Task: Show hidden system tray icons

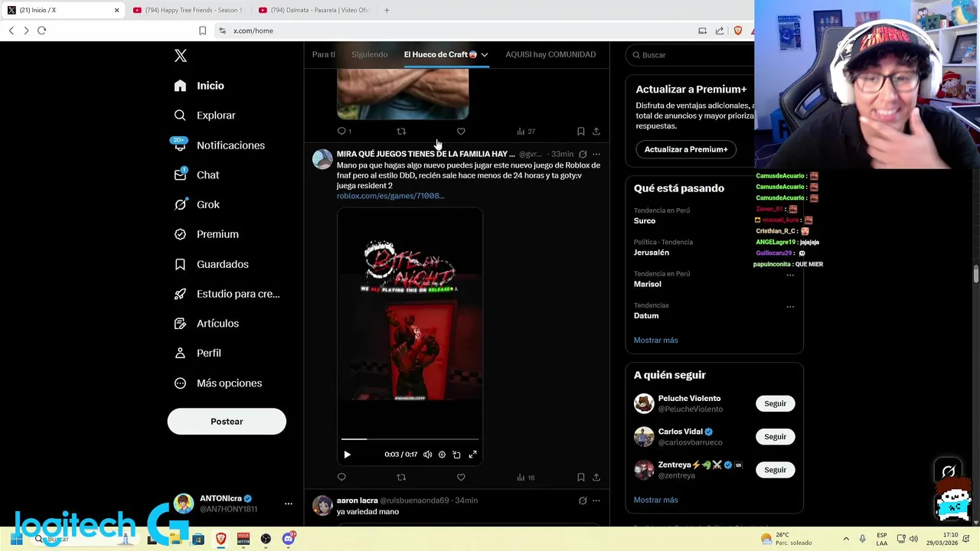Action: 846,539
